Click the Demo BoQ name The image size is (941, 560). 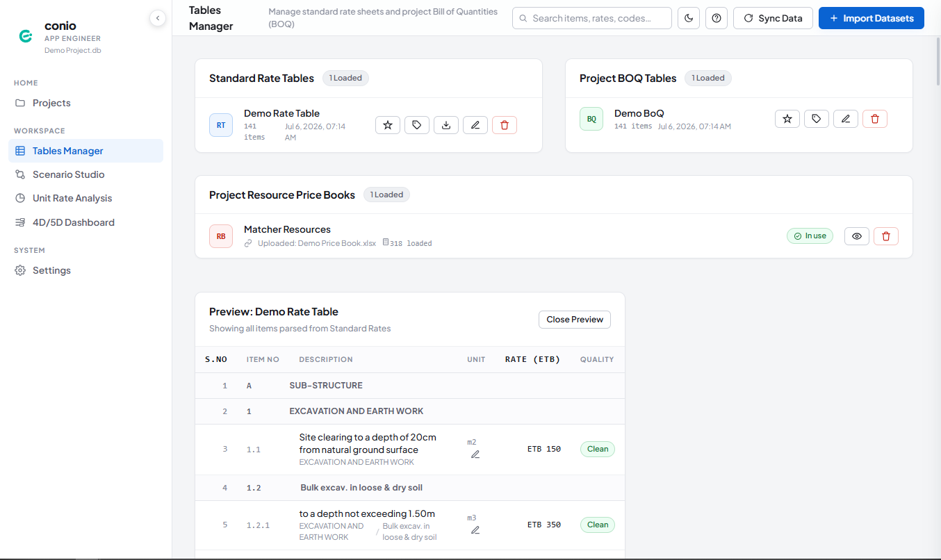point(639,113)
